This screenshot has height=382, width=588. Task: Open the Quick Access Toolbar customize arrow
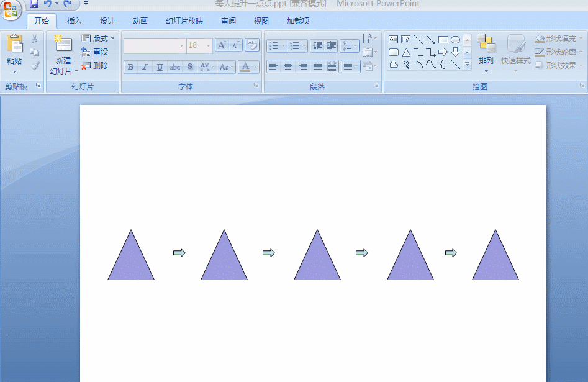[x=86, y=3]
